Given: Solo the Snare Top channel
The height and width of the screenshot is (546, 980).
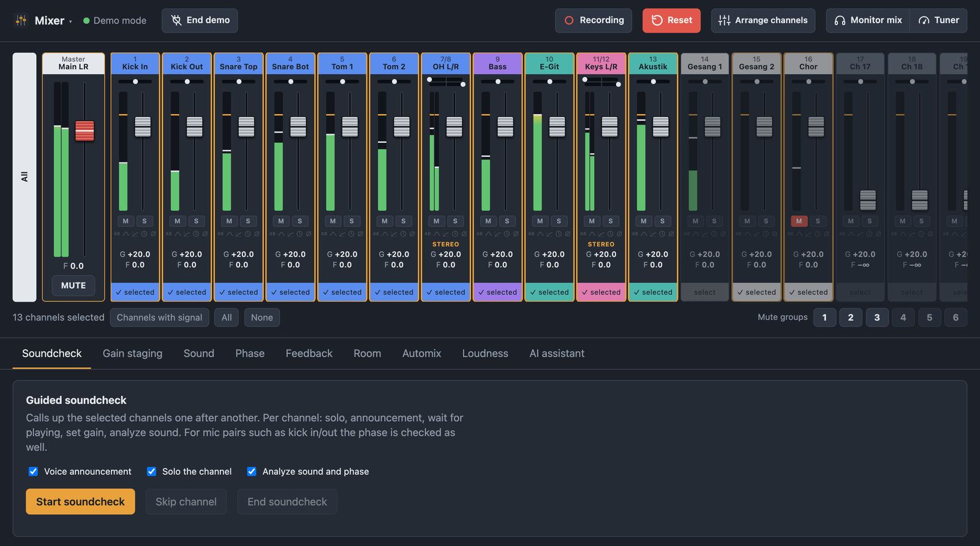Looking at the screenshot, I should [x=248, y=221].
